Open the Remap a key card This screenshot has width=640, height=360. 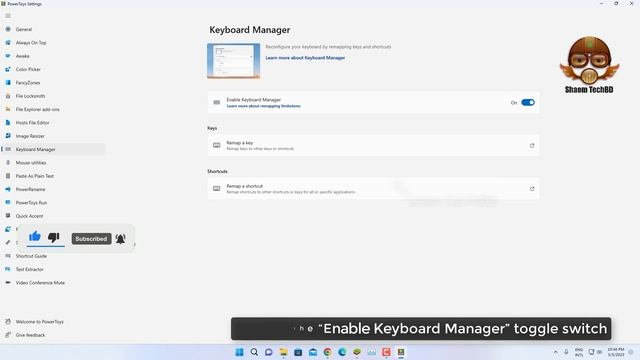pyautogui.click(x=373, y=145)
